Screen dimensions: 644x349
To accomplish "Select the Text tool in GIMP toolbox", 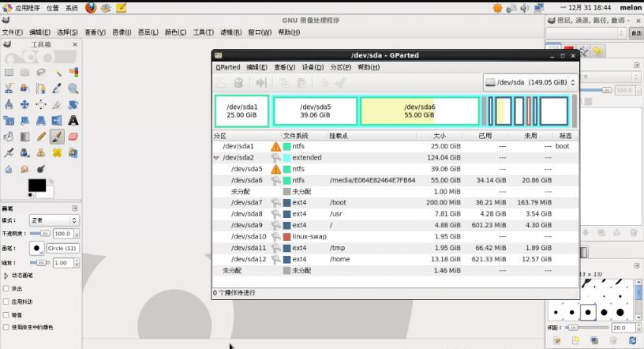I will 73,120.
